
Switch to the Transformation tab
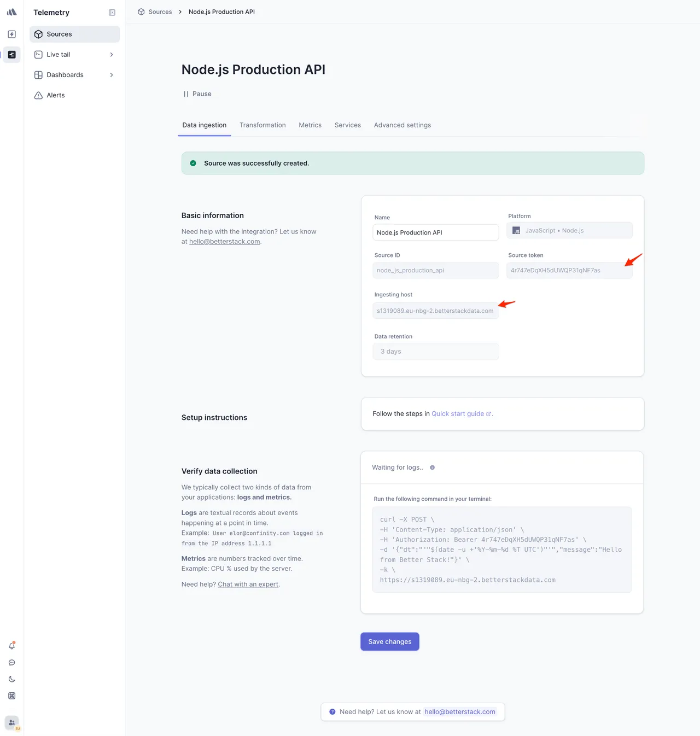(262, 125)
